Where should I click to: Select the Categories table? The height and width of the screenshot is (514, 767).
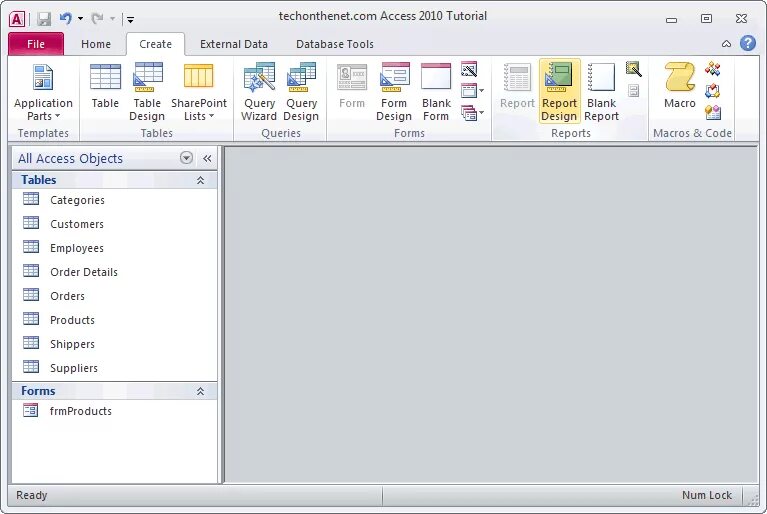[114, 200]
